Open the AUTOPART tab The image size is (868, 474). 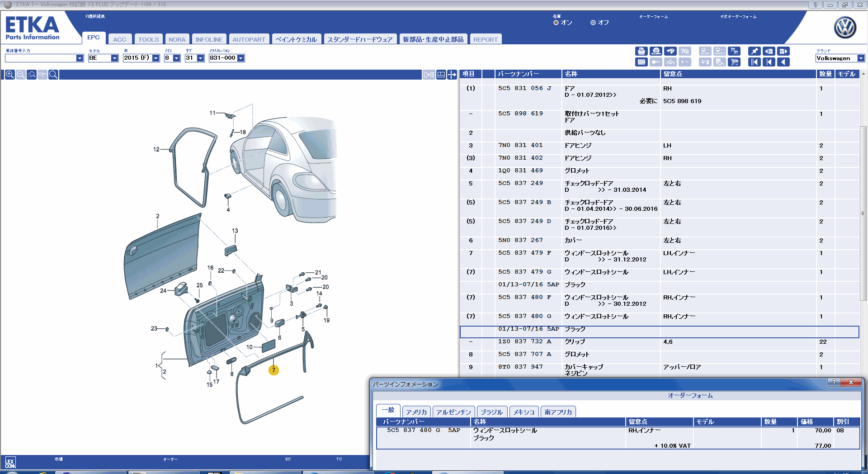tap(249, 39)
